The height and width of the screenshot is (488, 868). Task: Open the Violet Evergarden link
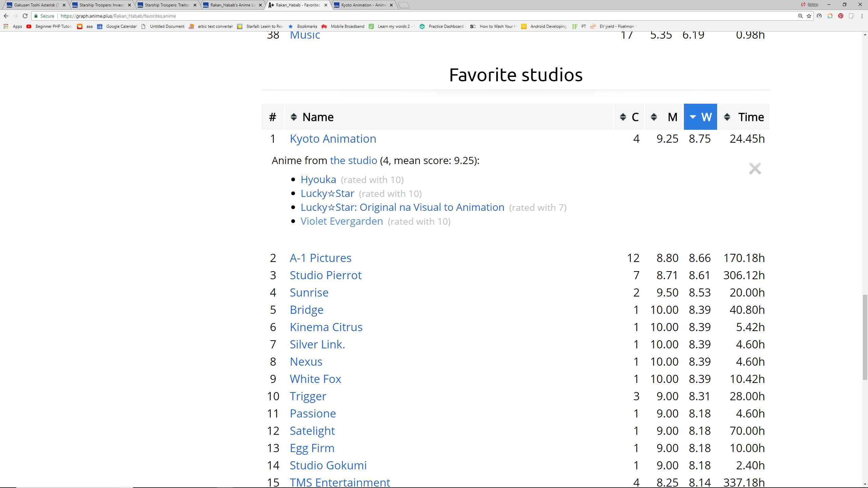pyautogui.click(x=341, y=221)
